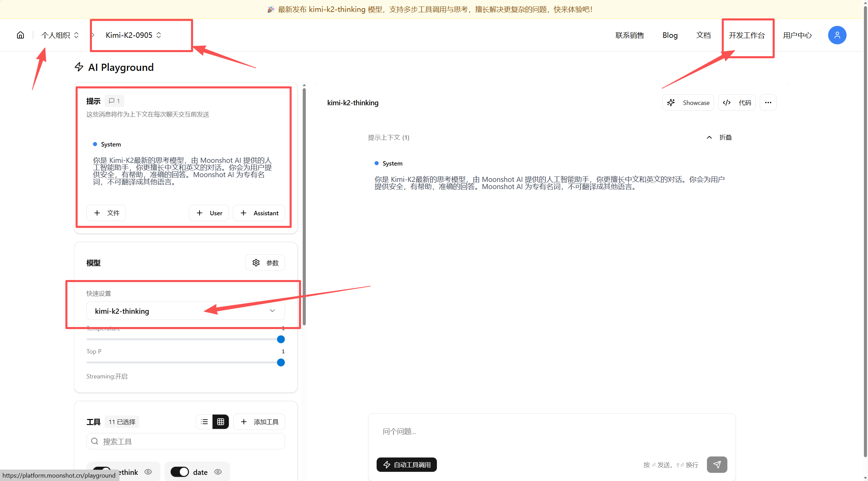
Task: Show preview of the date tool
Action: click(x=218, y=472)
